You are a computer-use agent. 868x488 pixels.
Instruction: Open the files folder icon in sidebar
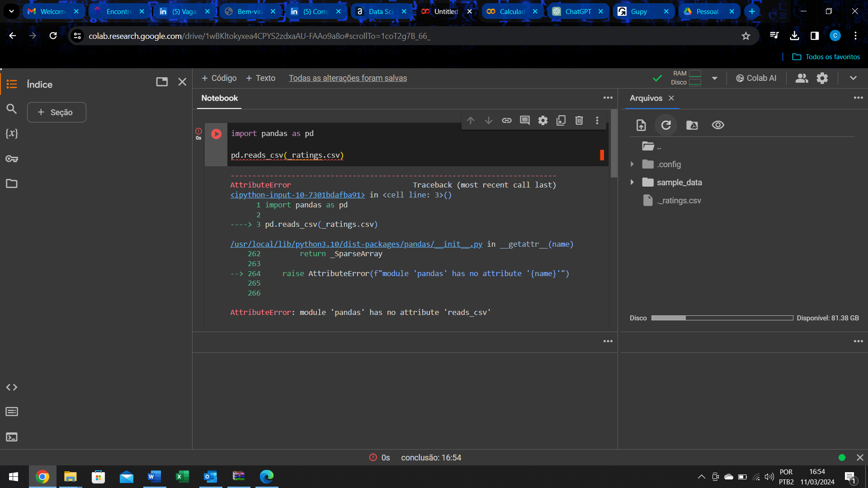(12, 183)
